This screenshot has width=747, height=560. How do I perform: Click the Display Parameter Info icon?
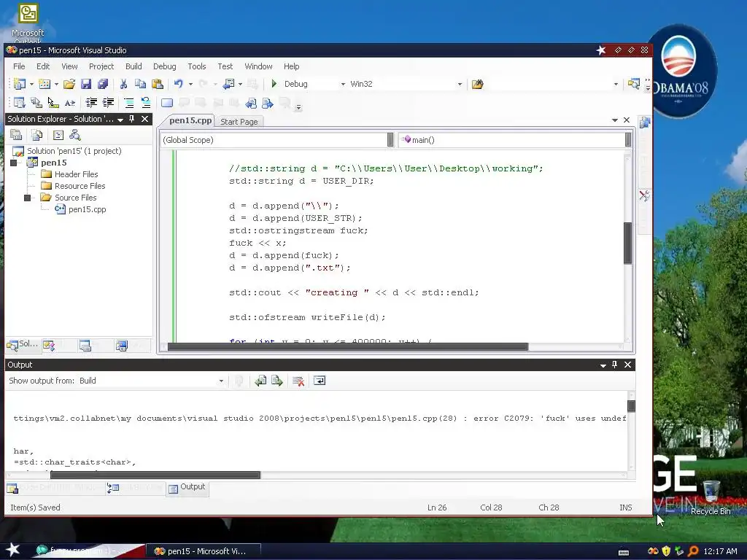coord(36,102)
